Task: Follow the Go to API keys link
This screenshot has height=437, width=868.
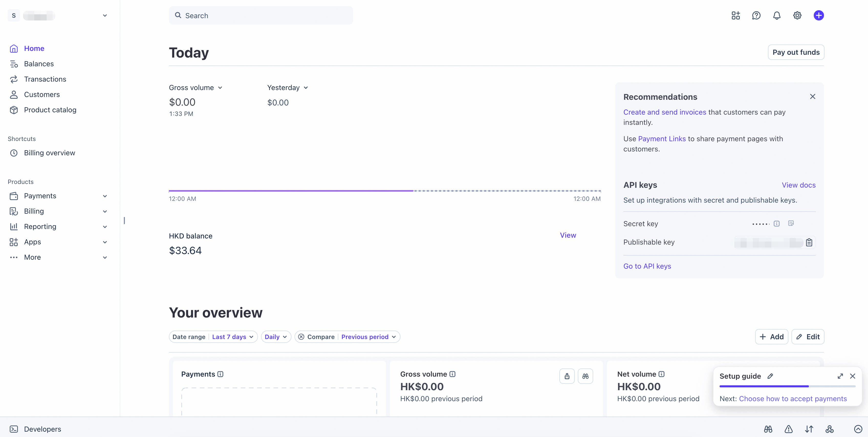Action: (x=647, y=266)
